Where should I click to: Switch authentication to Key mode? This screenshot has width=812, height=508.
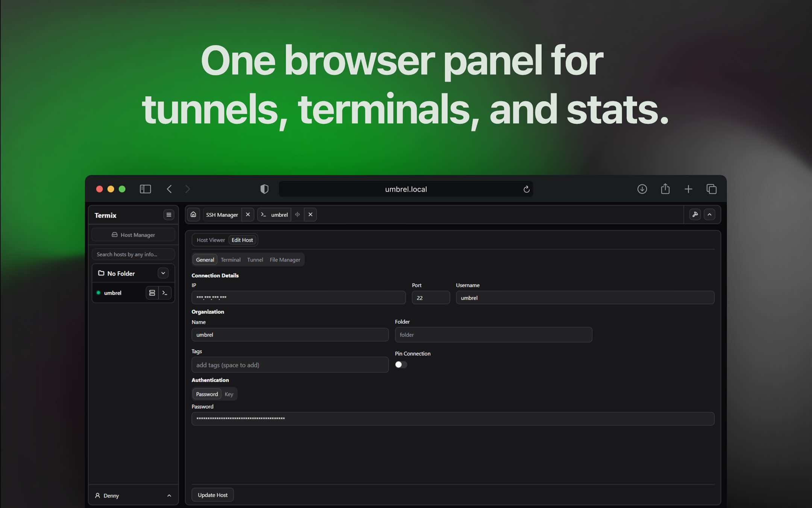(229, 394)
